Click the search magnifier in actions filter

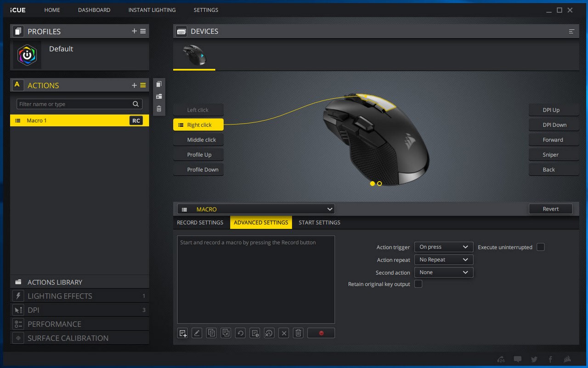[136, 104]
